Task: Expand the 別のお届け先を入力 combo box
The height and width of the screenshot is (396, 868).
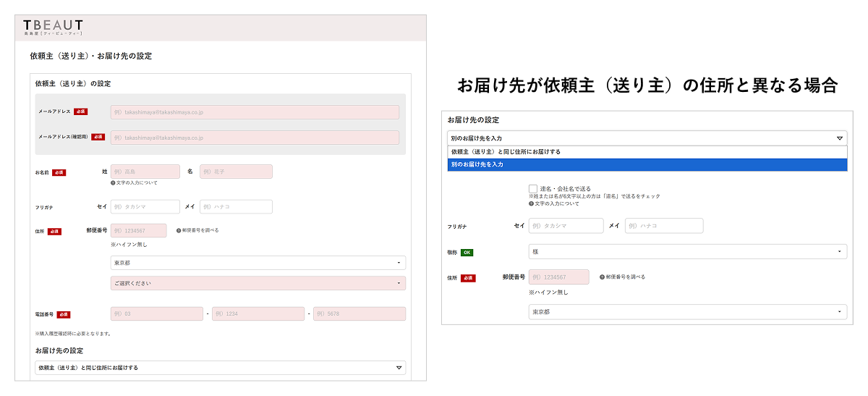Action: click(647, 138)
